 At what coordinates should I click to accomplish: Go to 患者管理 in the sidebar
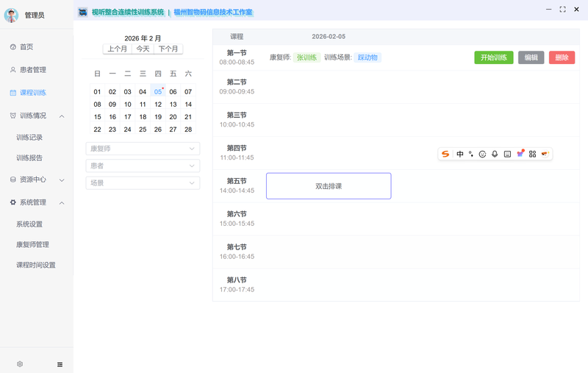click(x=33, y=70)
